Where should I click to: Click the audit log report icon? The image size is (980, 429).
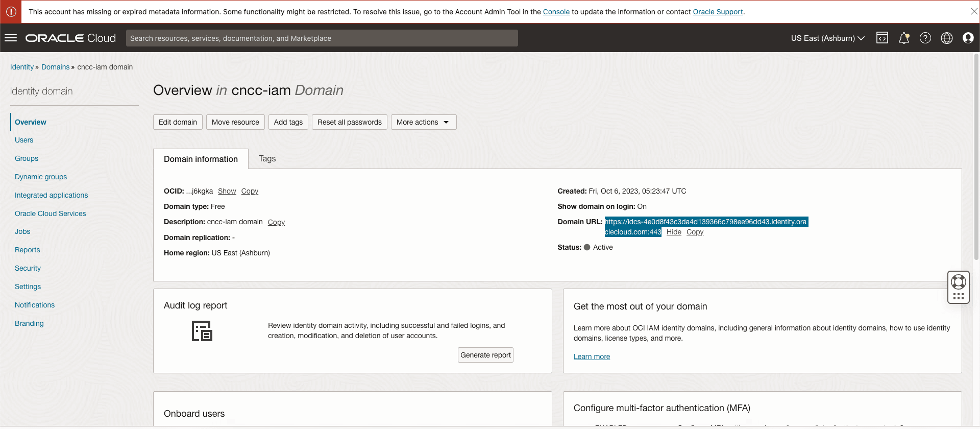tap(202, 331)
